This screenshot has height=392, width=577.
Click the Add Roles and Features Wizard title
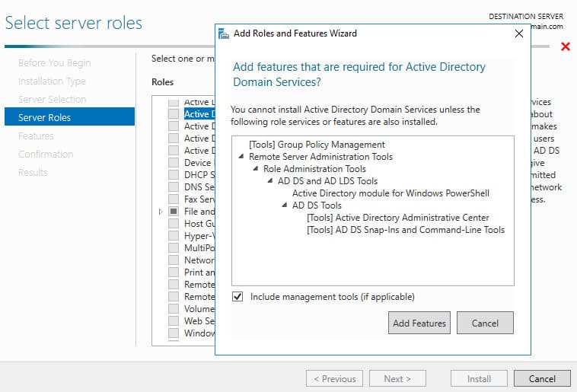pos(295,33)
